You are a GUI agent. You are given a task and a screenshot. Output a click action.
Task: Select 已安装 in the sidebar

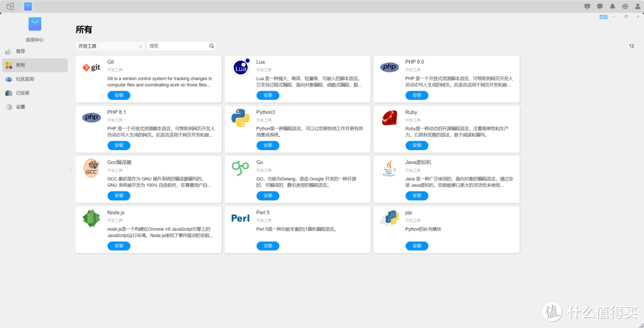[35, 93]
